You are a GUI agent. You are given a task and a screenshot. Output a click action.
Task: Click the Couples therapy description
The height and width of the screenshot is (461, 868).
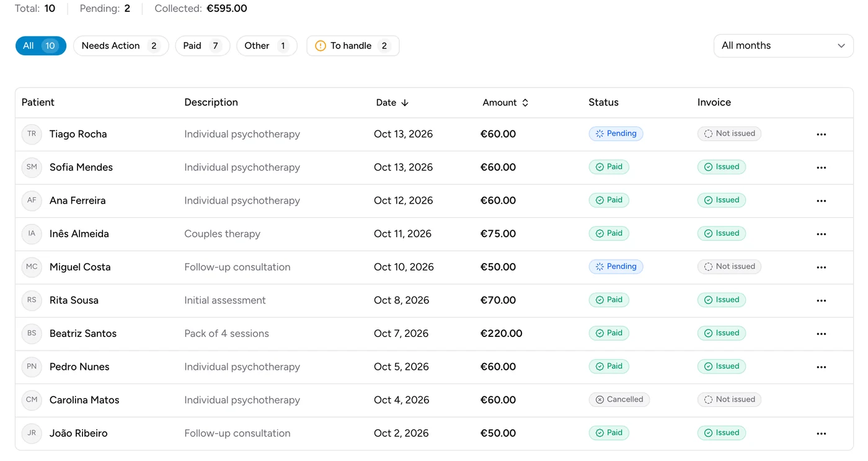click(222, 234)
